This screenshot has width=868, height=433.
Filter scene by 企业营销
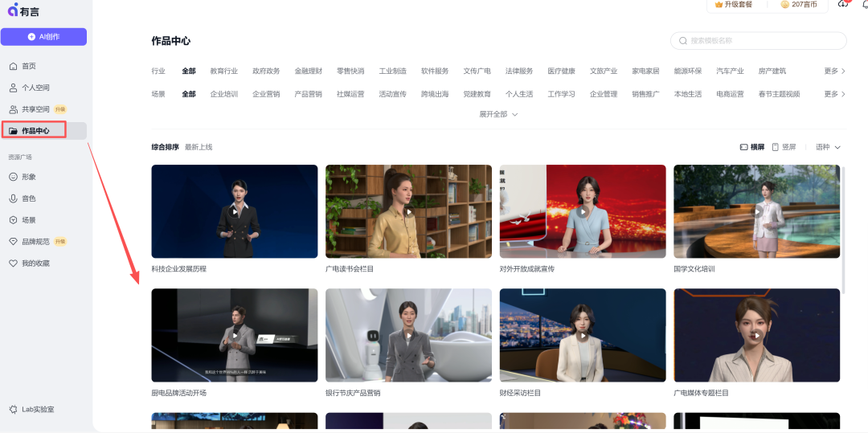click(266, 95)
